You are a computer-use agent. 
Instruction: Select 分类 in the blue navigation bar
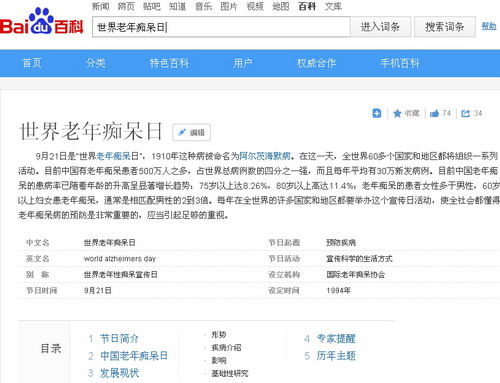[x=96, y=63]
